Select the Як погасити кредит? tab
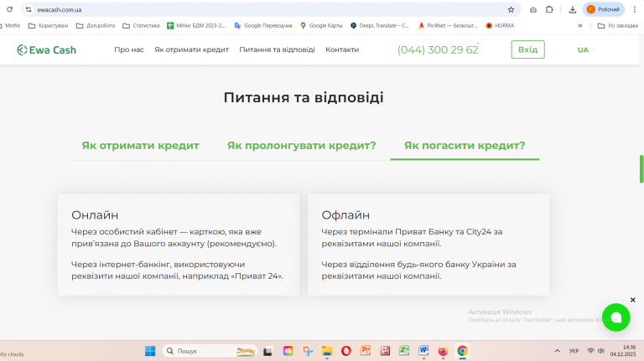This screenshot has height=361, width=644. [x=465, y=146]
